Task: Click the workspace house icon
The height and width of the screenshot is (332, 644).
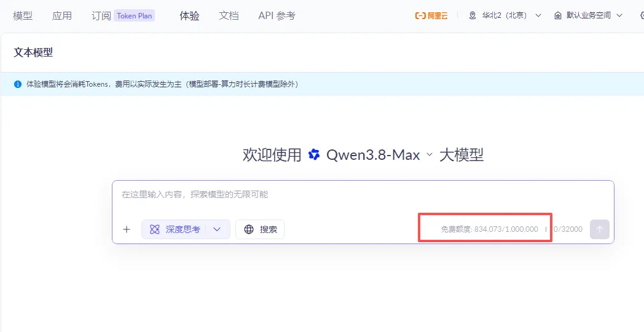Action: 558,15
